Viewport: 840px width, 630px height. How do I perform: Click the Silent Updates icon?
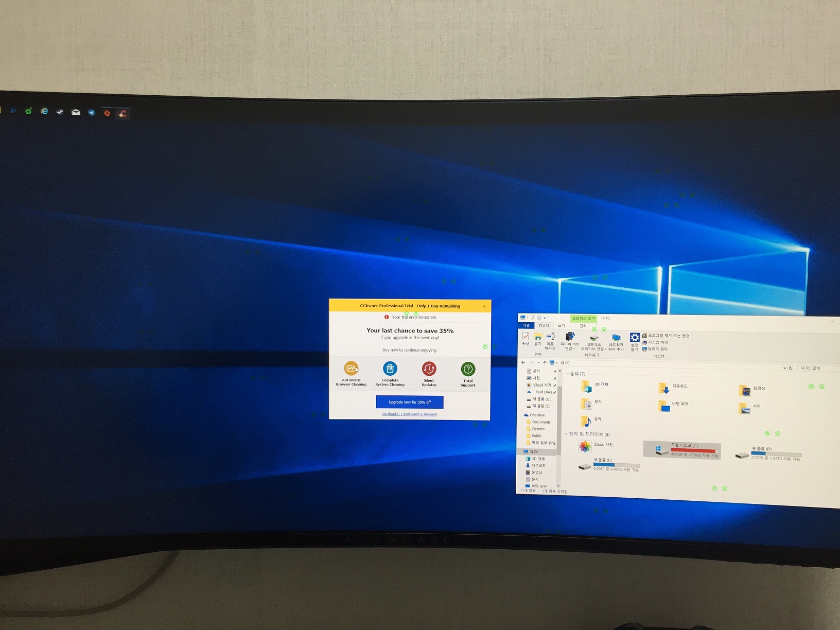coord(429,369)
